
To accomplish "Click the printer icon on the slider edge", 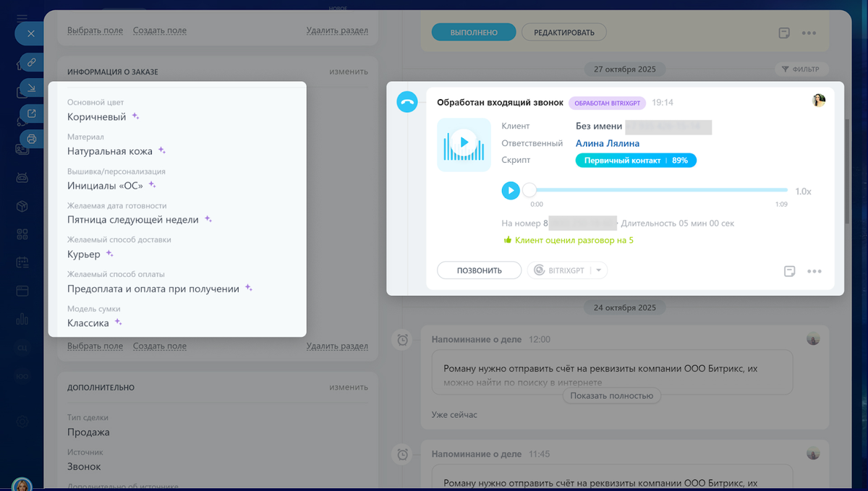I will click(31, 138).
